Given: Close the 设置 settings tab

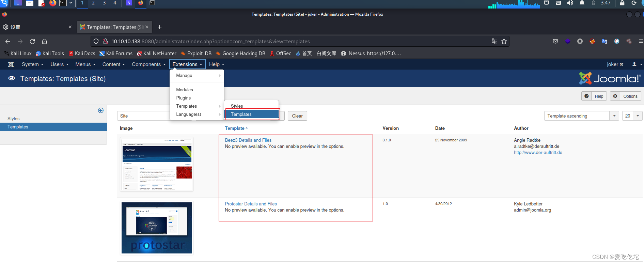Looking at the screenshot, I should pyautogui.click(x=70, y=27).
